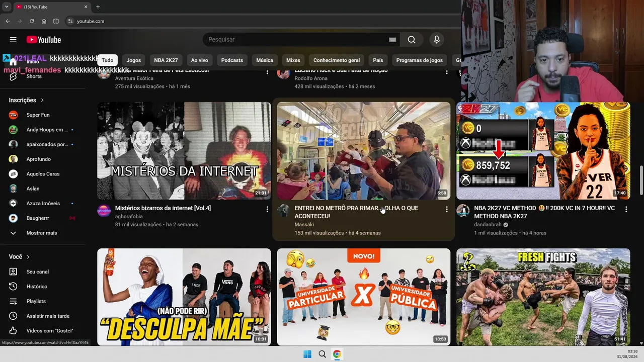
Task: Expand the Chrome tab search dropdown
Action: point(7,7)
